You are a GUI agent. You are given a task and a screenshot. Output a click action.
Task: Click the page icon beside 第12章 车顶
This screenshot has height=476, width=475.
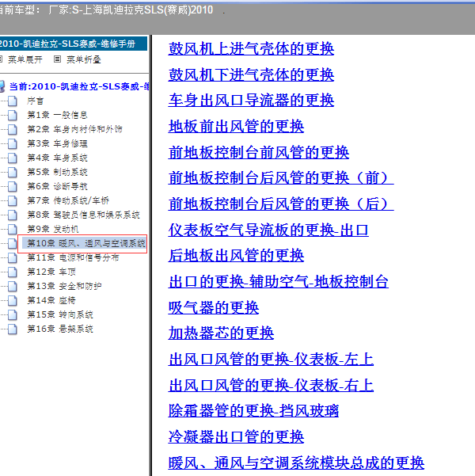coord(13,272)
